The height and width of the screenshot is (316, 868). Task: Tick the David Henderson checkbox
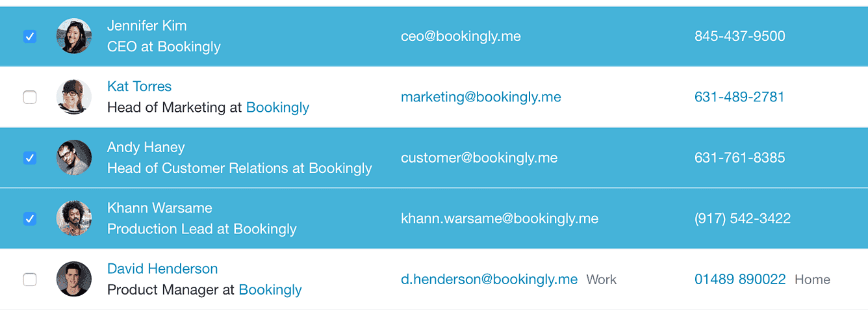point(29,280)
